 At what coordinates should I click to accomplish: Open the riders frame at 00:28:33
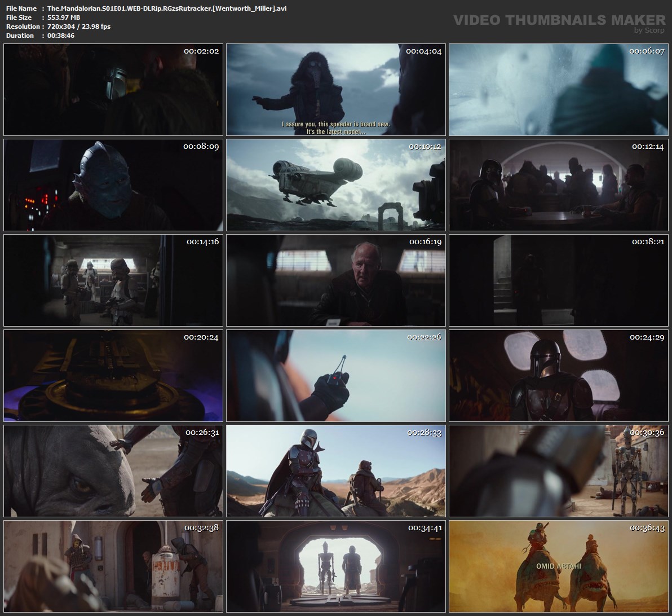point(336,471)
